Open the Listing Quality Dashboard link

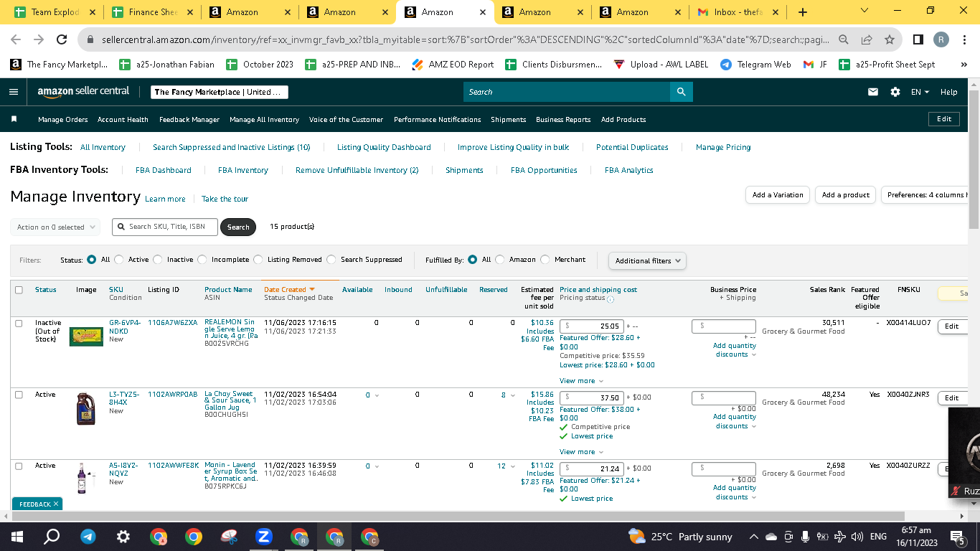tap(384, 147)
